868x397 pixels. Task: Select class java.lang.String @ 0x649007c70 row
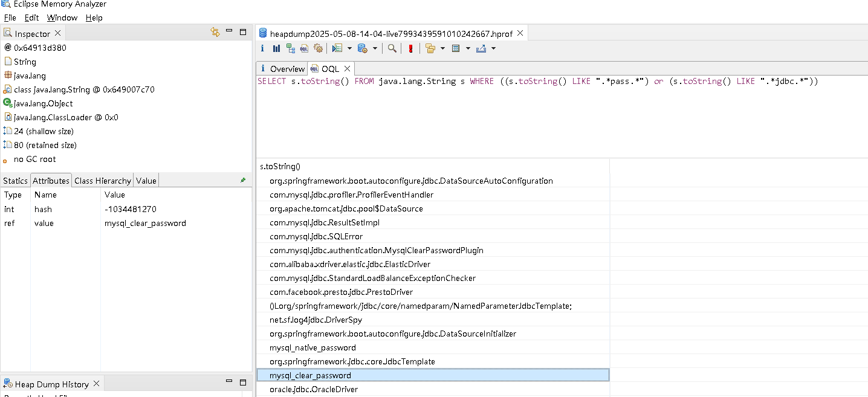[126, 89]
